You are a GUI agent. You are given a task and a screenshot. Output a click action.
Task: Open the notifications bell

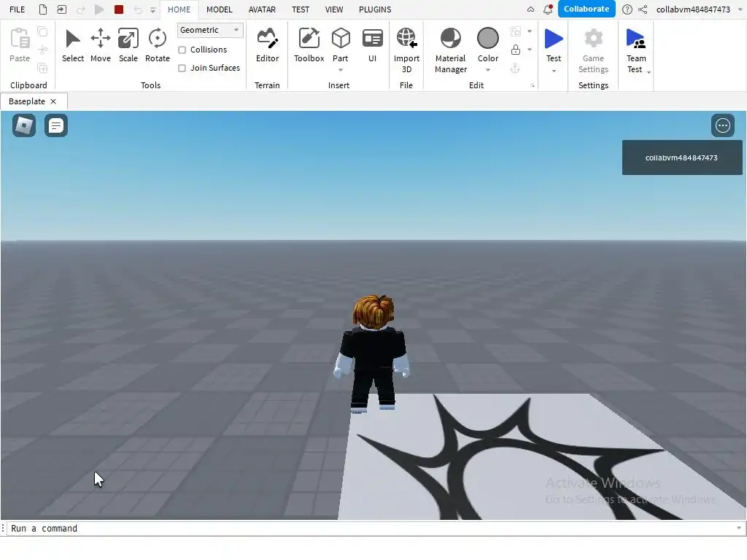(548, 9)
